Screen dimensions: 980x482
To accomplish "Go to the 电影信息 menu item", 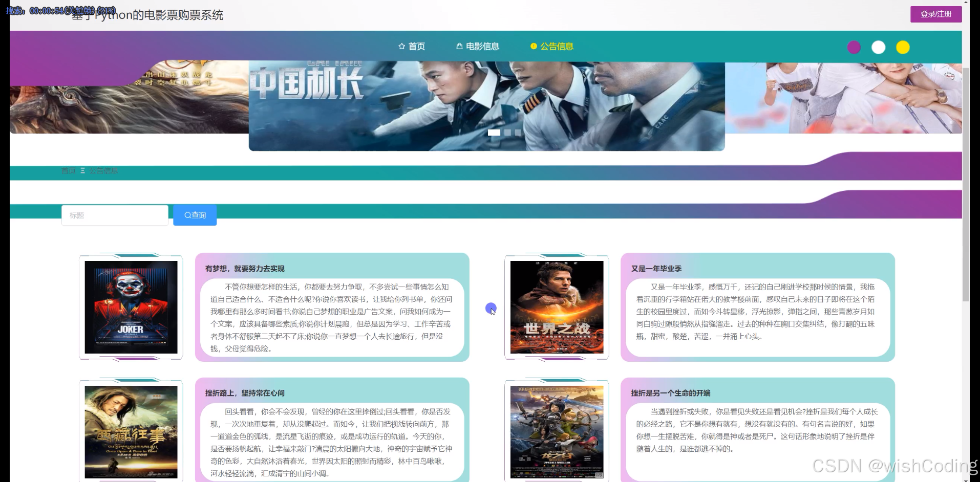I will tap(477, 47).
